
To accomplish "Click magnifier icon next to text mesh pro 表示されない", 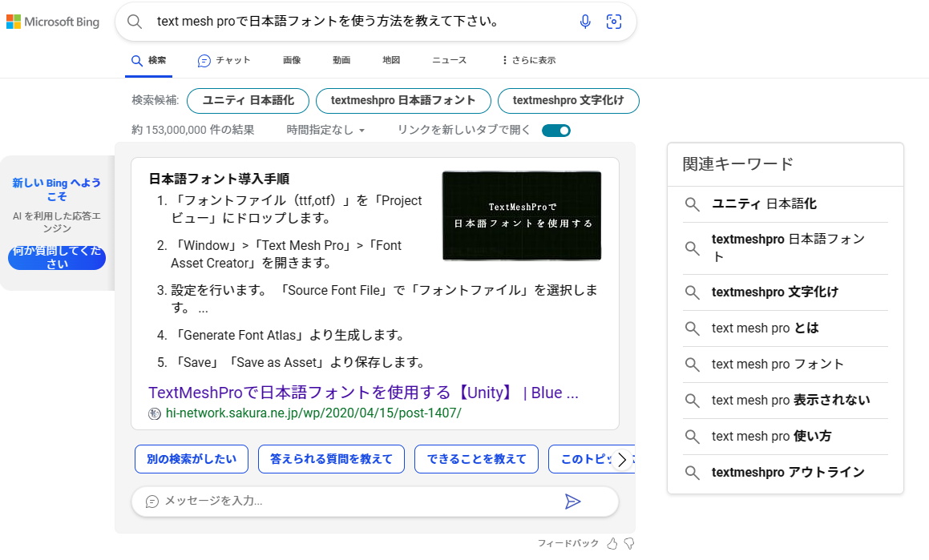I will pos(692,400).
